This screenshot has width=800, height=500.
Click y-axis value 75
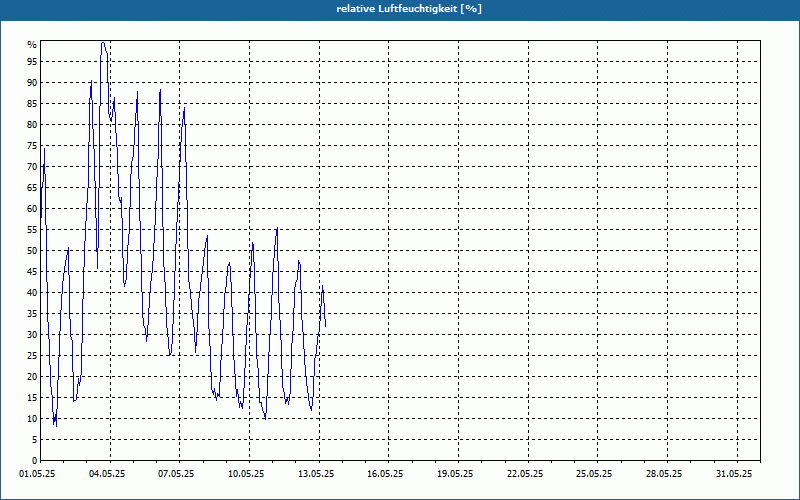pos(32,146)
